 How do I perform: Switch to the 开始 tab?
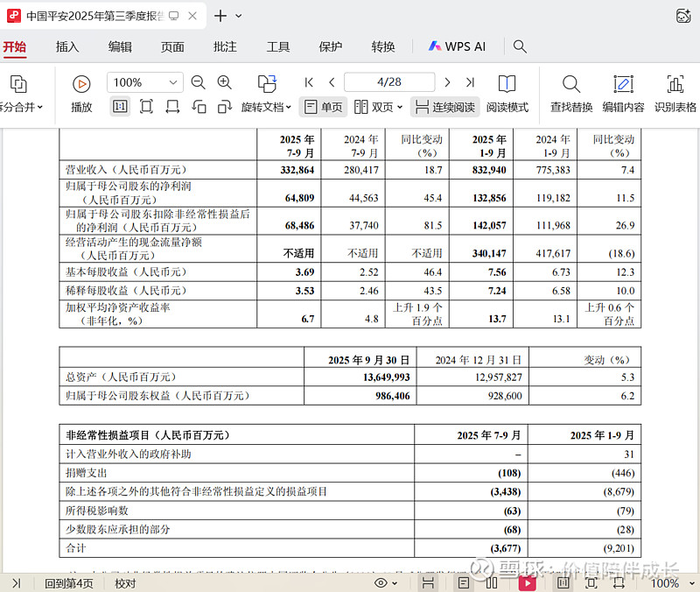(x=15, y=46)
